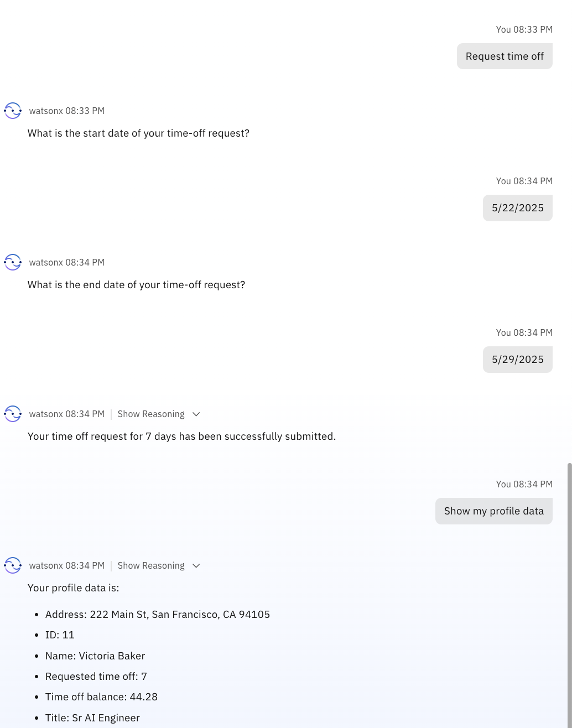Click watsonx avatar beside the profile data reply
Viewport: 572px width, 728px height.
pos(13,565)
